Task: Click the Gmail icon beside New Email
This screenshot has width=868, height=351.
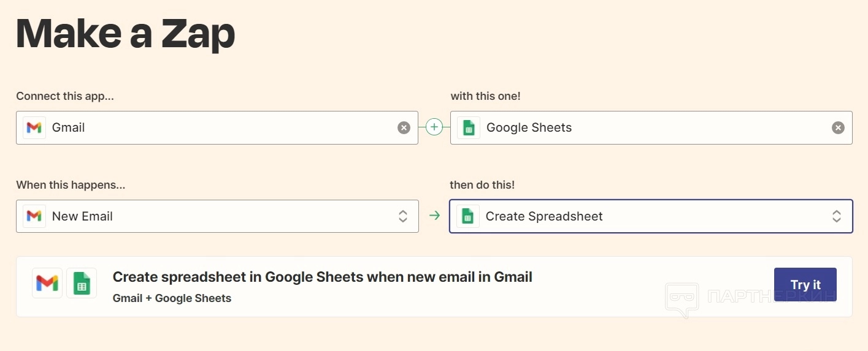Action: point(34,216)
